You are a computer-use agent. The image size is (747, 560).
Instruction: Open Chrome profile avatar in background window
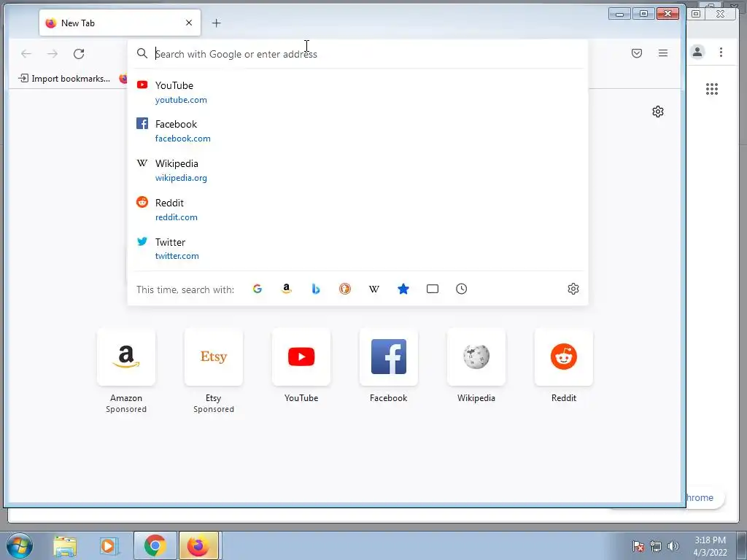[x=697, y=52]
